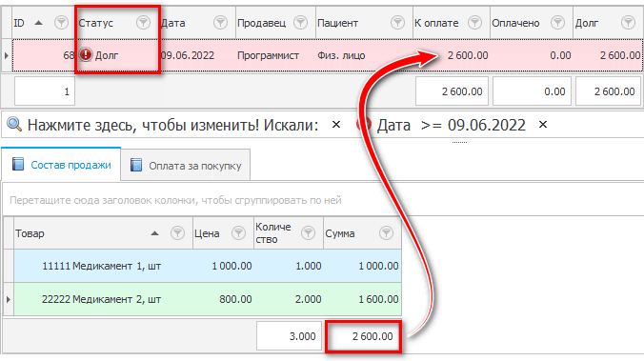This screenshot has height=361, width=644.
Task: Click the Оплачено 0.00 cell in sale row
Action: pos(532,55)
